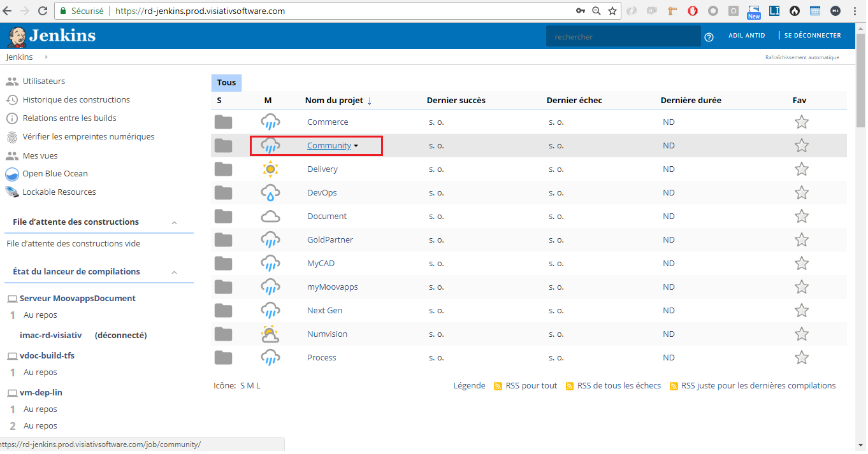Open the Next Gen project
Screen dimensions: 868x454
[324, 311]
